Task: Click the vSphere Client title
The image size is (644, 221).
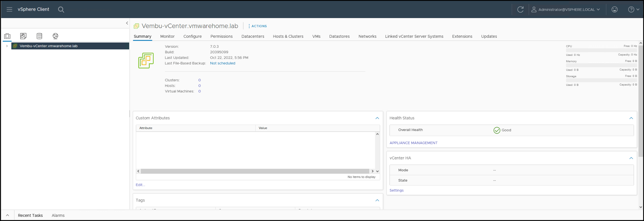Action: (x=34, y=9)
